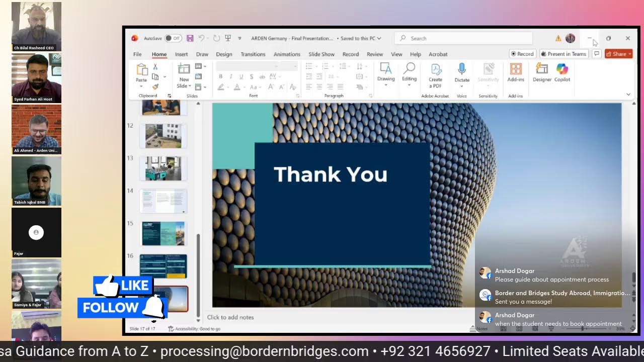644x362 pixels.
Task: Open the Clipboard pane dialog launcher
Action: coord(170,96)
